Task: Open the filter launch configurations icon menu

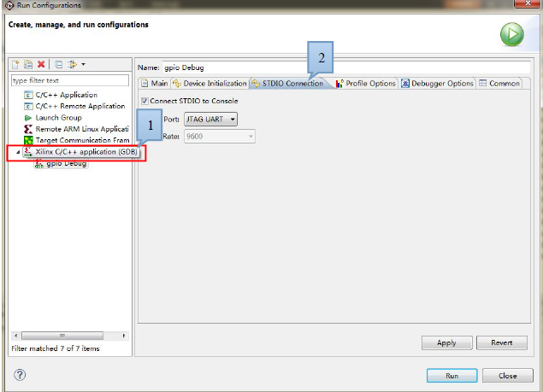Action: point(74,65)
